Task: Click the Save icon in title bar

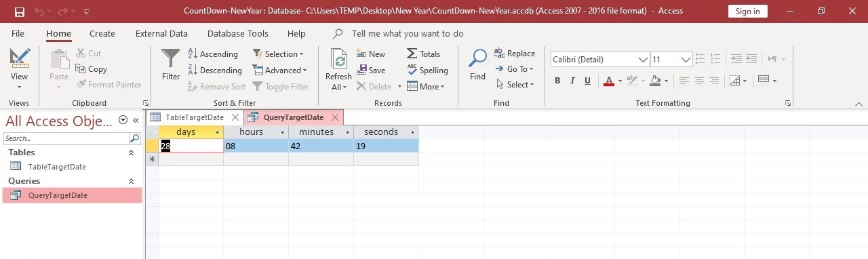Action: coord(19,12)
